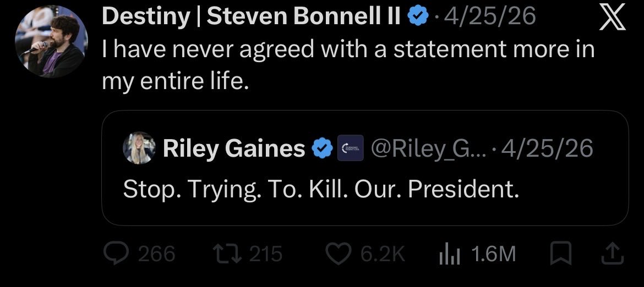Click the repost arrows icon

[x=230, y=254]
